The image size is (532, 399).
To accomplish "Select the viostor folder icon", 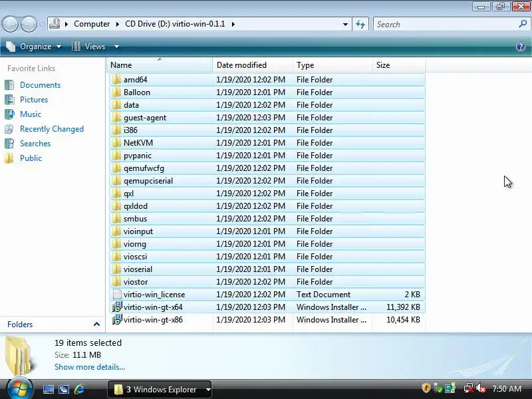I will pyautogui.click(x=116, y=282).
